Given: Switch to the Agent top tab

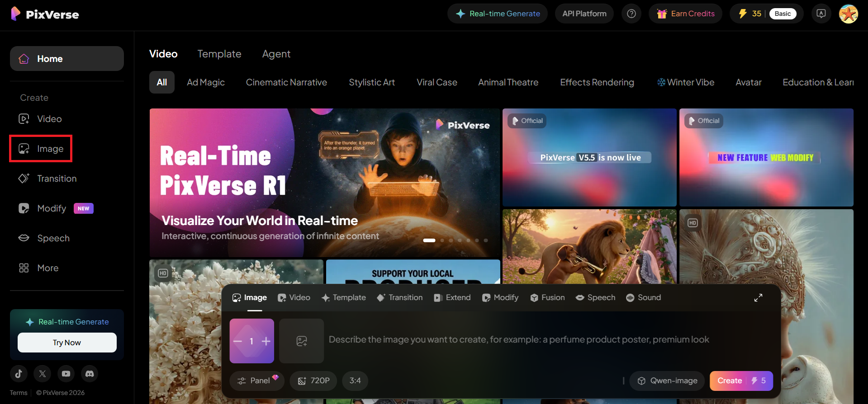Looking at the screenshot, I should [x=276, y=54].
